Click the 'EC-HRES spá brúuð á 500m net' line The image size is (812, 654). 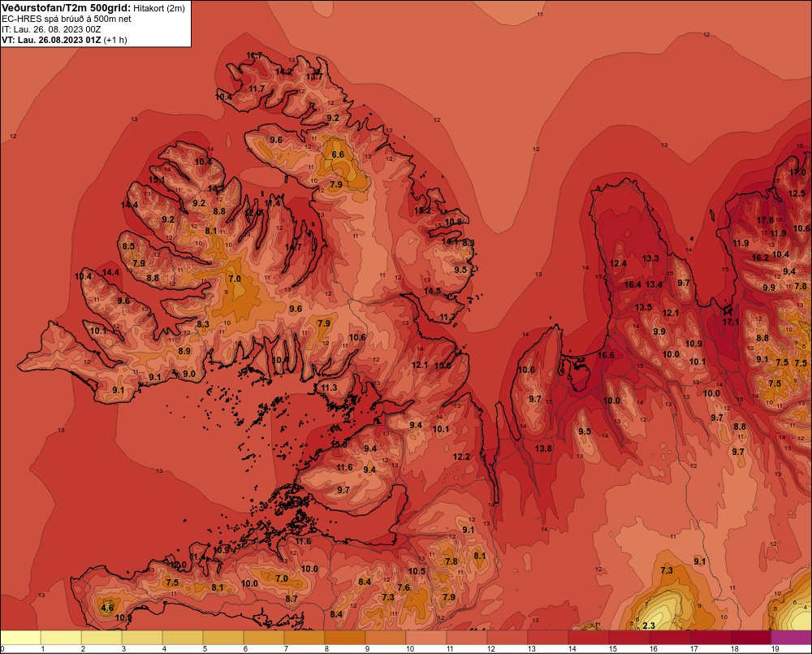coord(67,19)
